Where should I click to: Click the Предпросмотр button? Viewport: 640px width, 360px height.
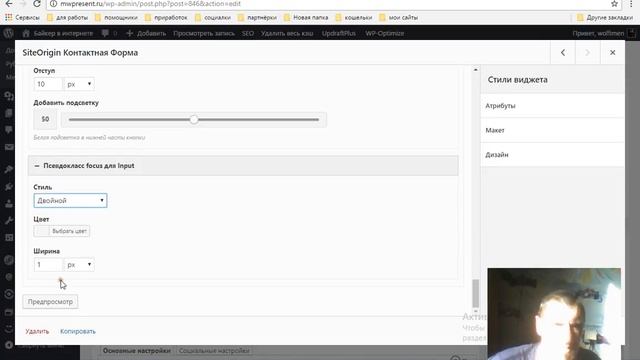coord(50,302)
